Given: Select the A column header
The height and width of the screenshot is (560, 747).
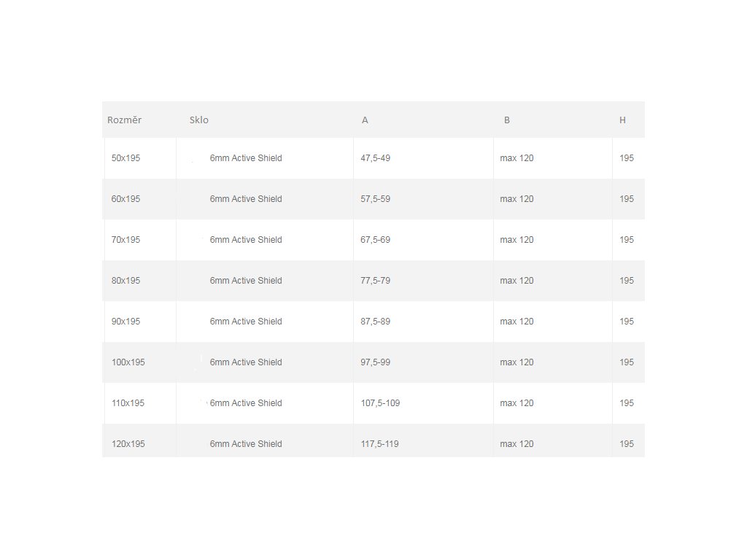Looking at the screenshot, I should pos(365,120).
